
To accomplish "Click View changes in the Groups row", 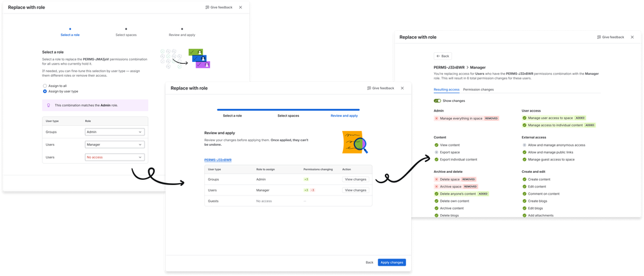I will (x=356, y=179).
